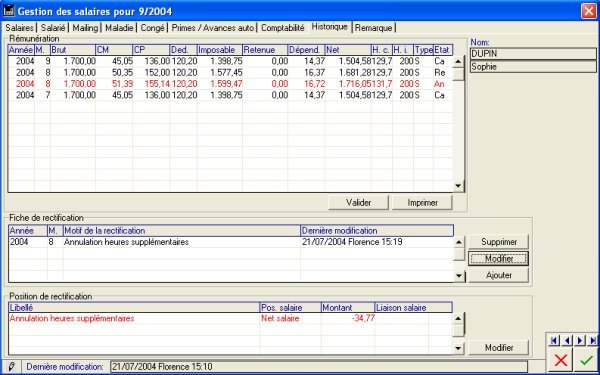The image size is (600, 375).
Task: Cancel with the red X button
Action: coord(561,360)
